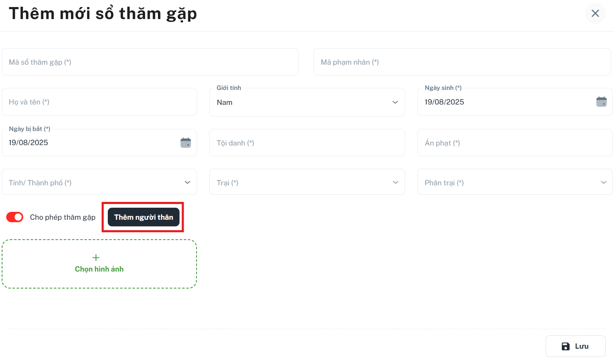The image size is (614, 364).
Task: Focus the Mã số thăm gặp field
Action: 150,62
